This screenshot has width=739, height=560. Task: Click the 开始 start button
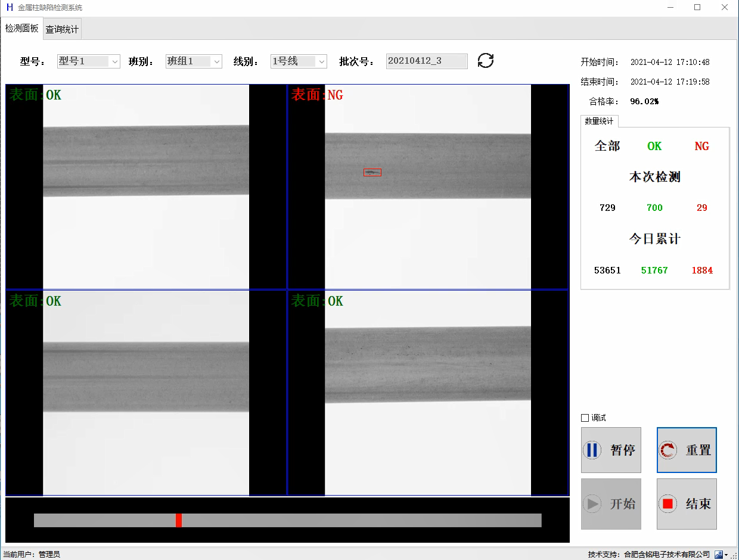(x=611, y=504)
